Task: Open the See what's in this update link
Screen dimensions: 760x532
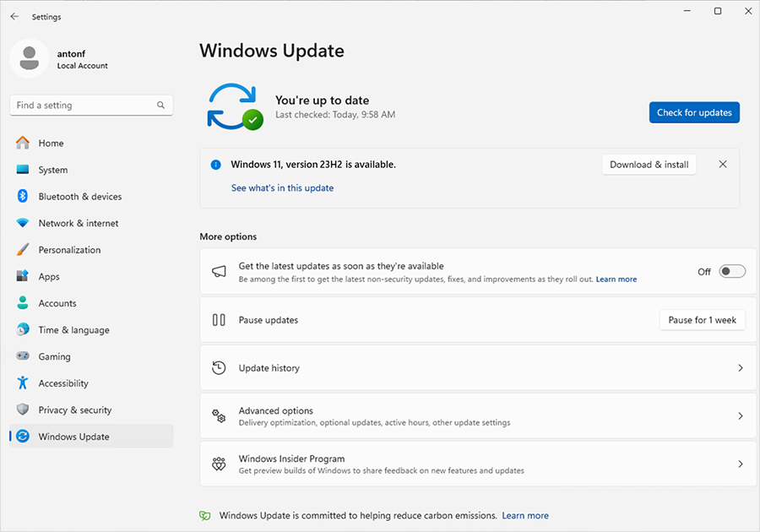Action: pyautogui.click(x=282, y=187)
